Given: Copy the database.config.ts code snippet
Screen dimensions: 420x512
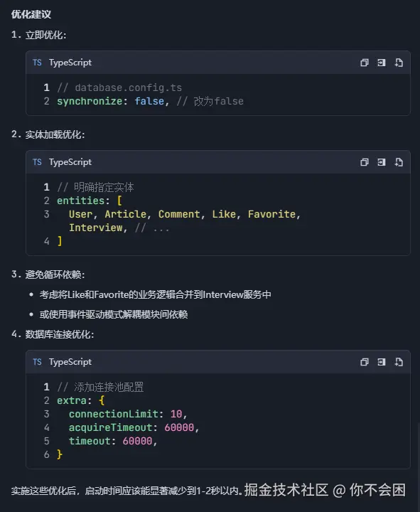Looking at the screenshot, I should (x=364, y=63).
